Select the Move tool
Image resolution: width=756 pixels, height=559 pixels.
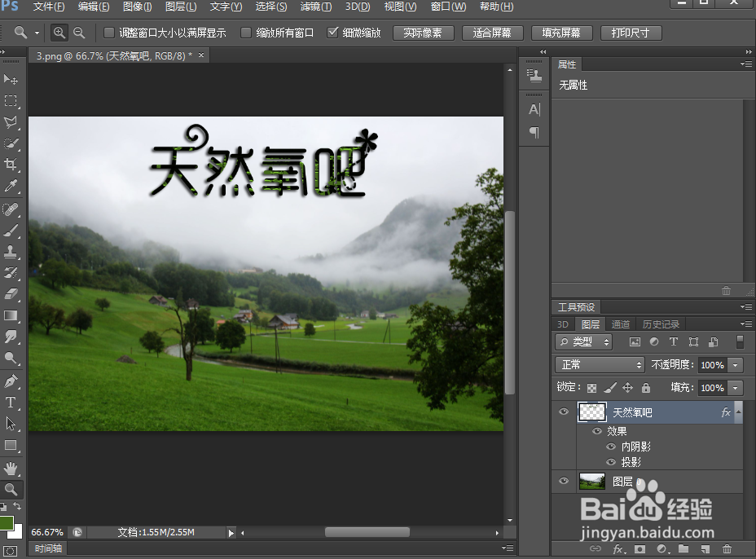coord(11,78)
